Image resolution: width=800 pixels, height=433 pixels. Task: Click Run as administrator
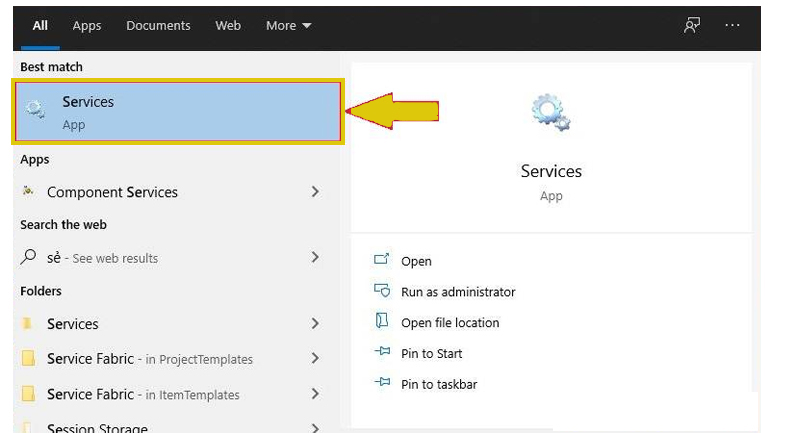click(x=458, y=292)
